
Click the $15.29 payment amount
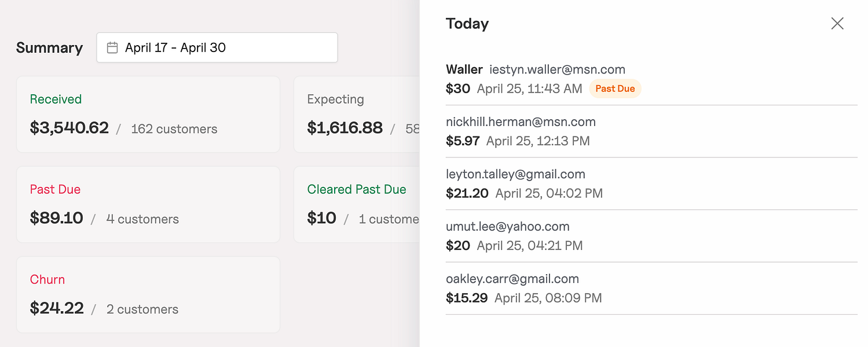[x=467, y=298]
